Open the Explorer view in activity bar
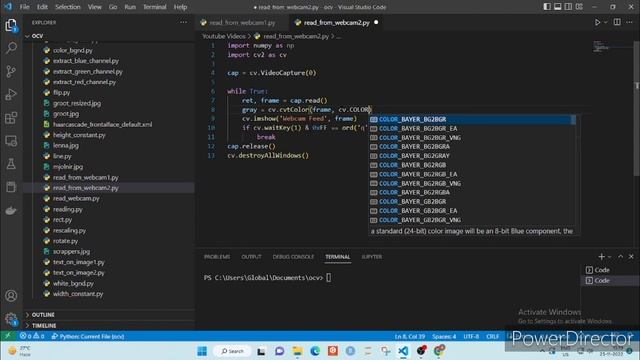The height and width of the screenshot is (360, 640). (x=11, y=25)
